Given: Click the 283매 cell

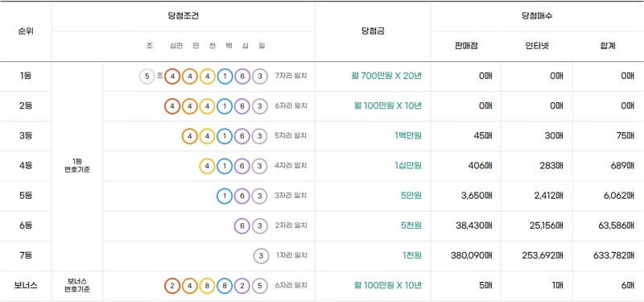Looking at the screenshot, I should point(552,166).
